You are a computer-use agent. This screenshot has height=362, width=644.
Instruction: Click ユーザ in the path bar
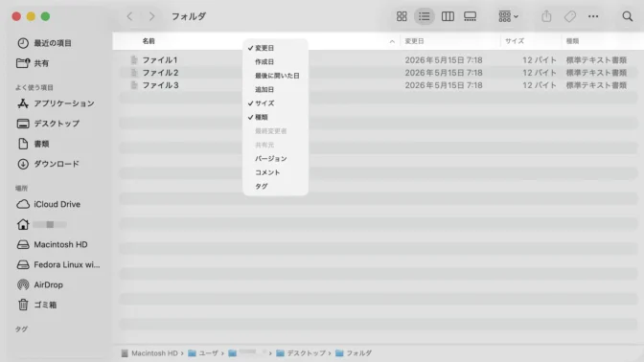(203, 353)
